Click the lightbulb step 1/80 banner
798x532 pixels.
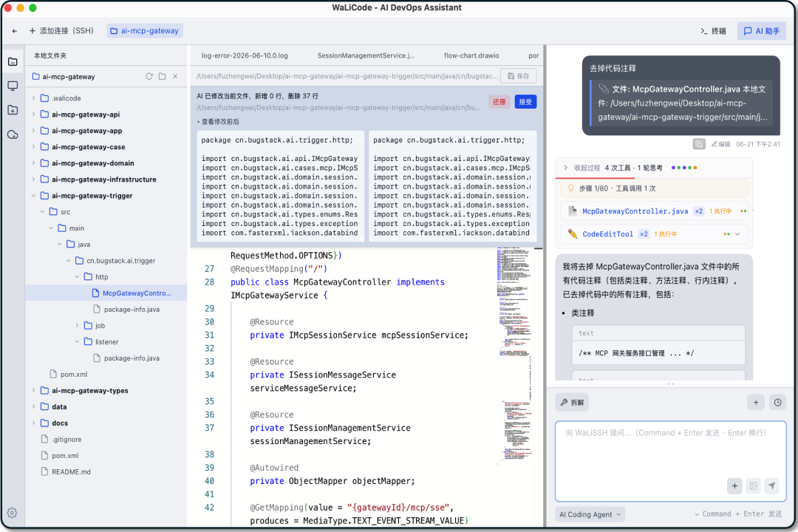(x=654, y=188)
